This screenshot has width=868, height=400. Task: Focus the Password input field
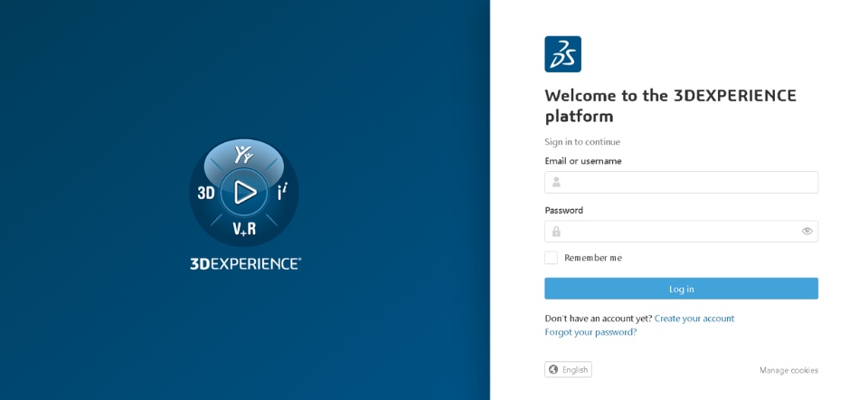point(681,232)
